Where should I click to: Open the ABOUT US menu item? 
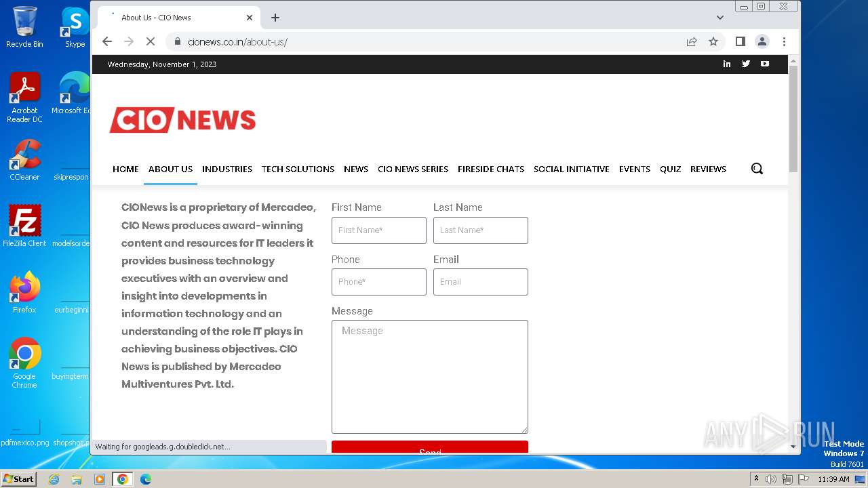[x=170, y=169]
